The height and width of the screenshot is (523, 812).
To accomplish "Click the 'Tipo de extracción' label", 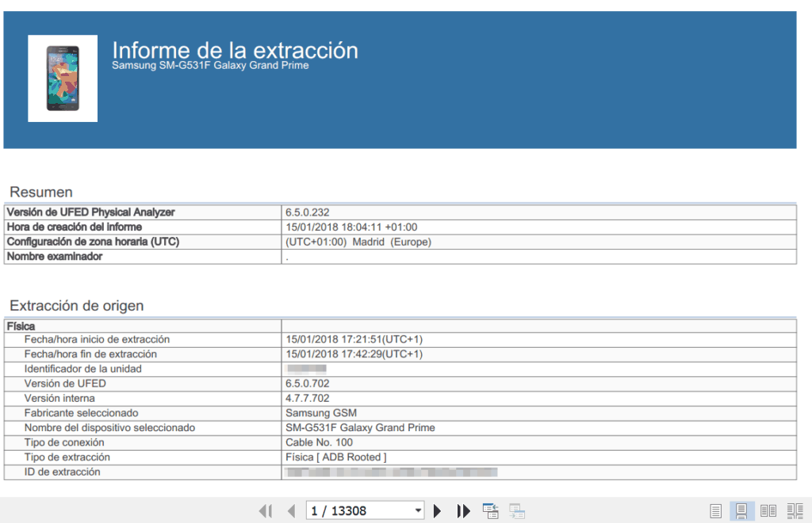I will click(x=67, y=457).
